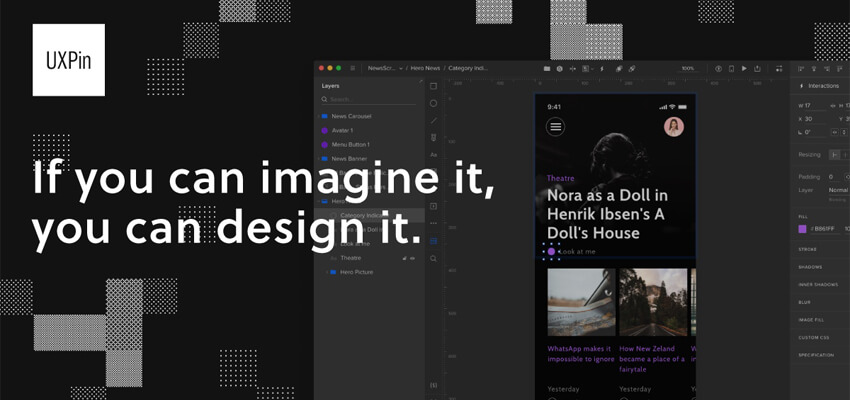This screenshot has height=400, width=850.
Task: Click the rotation angle field
Action: click(812, 132)
